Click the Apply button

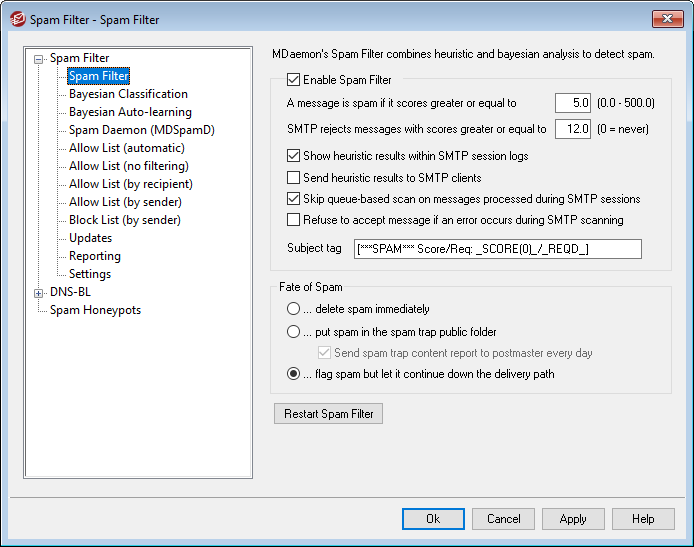pos(573,519)
